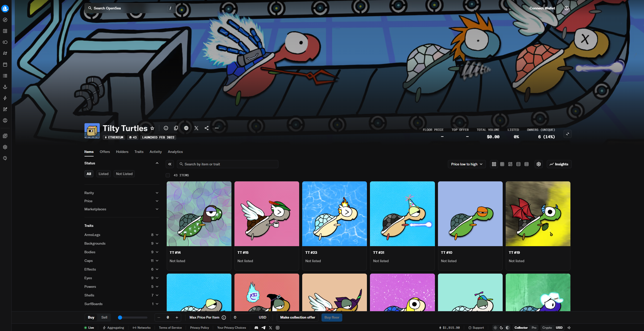Open the items display settings gear
This screenshot has height=331, width=644.
click(x=539, y=164)
